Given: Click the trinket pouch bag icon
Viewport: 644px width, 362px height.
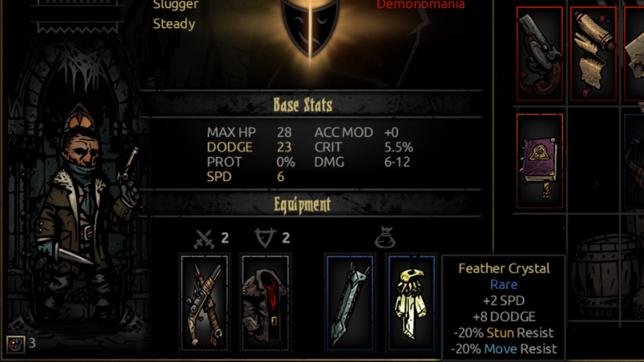Looking at the screenshot, I should [385, 237].
